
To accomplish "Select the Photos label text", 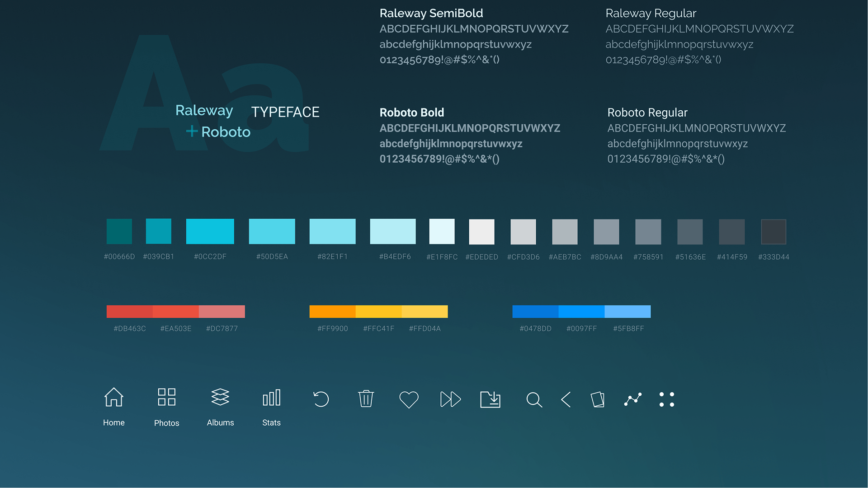I will 166,423.
